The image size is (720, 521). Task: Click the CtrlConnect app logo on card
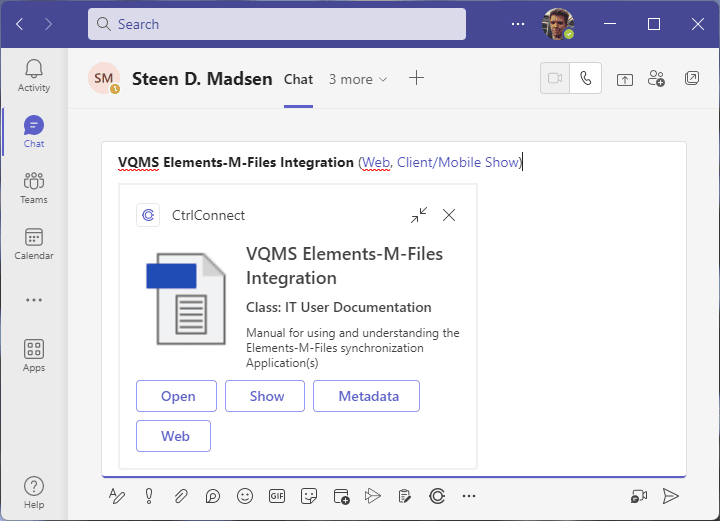148,215
